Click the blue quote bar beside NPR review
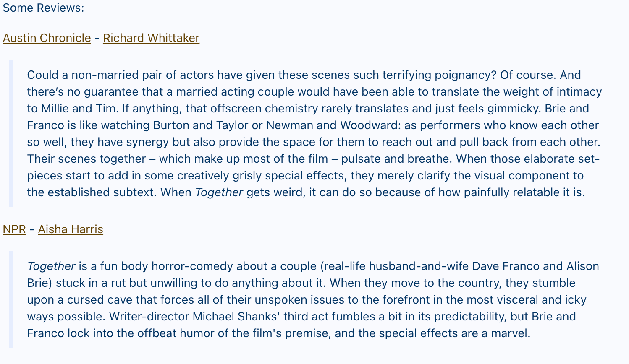This screenshot has height=364, width=629. point(11,299)
